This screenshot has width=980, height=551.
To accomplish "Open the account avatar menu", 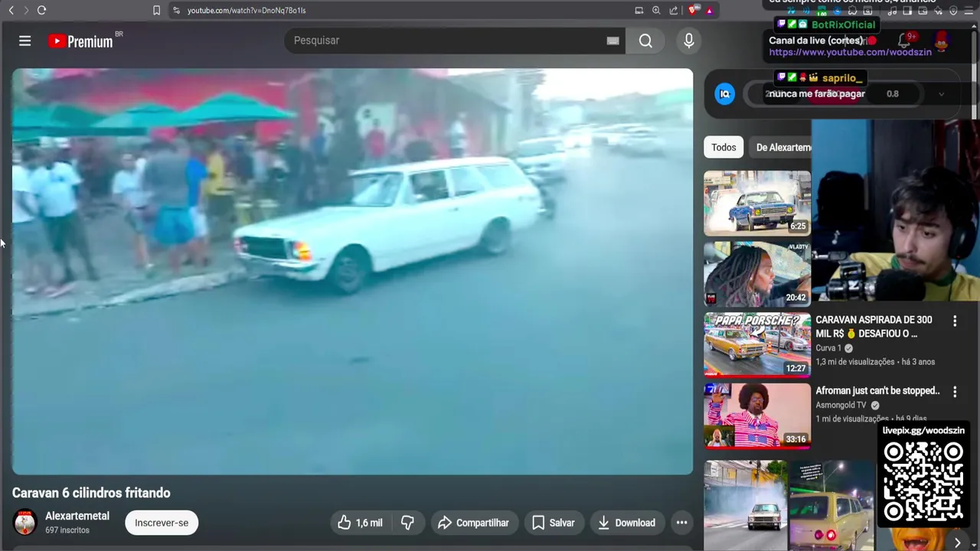I will pos(942,41).
